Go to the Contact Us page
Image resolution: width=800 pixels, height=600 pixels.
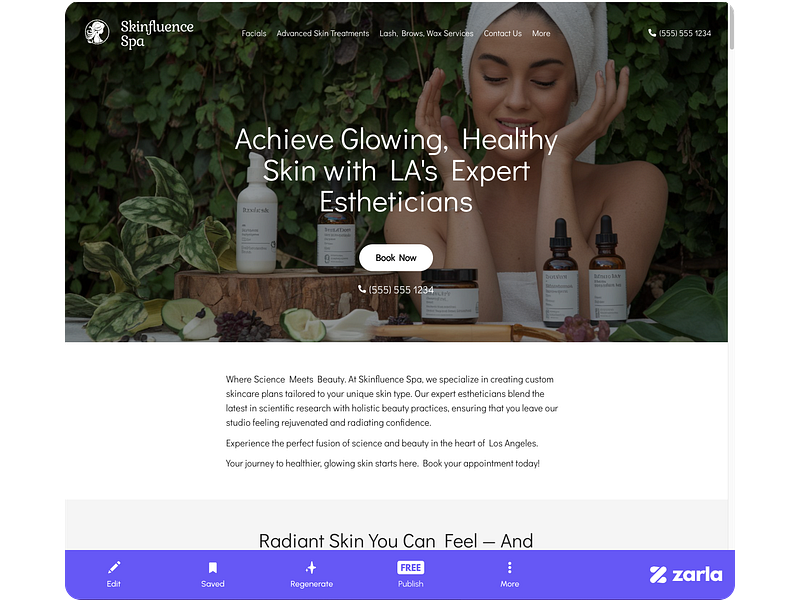pyautogui.click(x=503, y=33)
